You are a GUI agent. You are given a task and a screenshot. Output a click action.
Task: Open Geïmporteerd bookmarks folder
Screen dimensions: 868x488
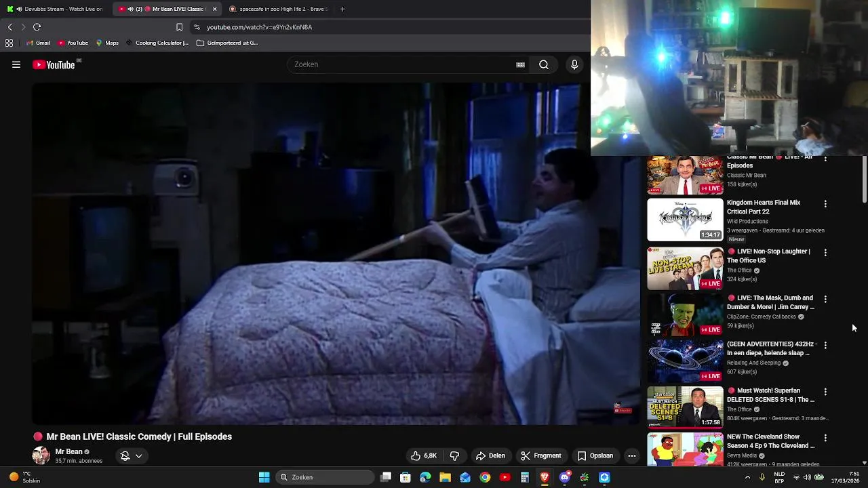pos(227,43)
